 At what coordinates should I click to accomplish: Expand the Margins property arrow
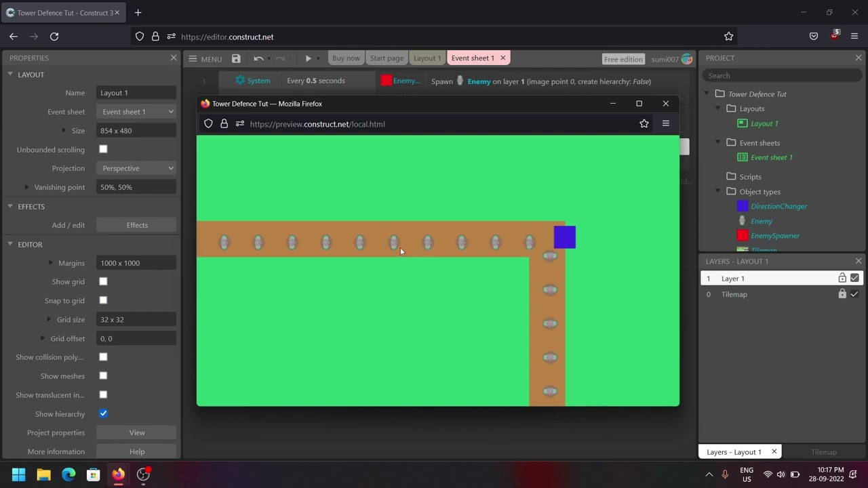51,262
